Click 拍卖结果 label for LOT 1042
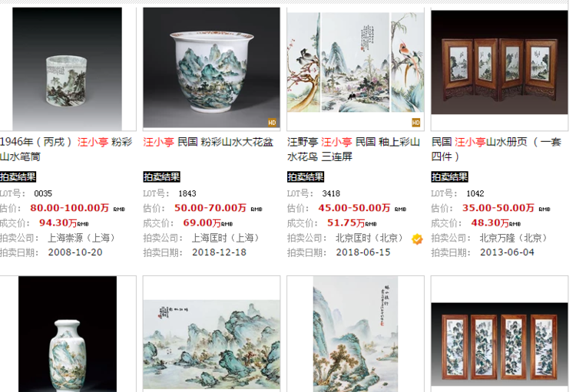Image resolution: width=576 pixels, height=392 pixels. click(449, 177)
